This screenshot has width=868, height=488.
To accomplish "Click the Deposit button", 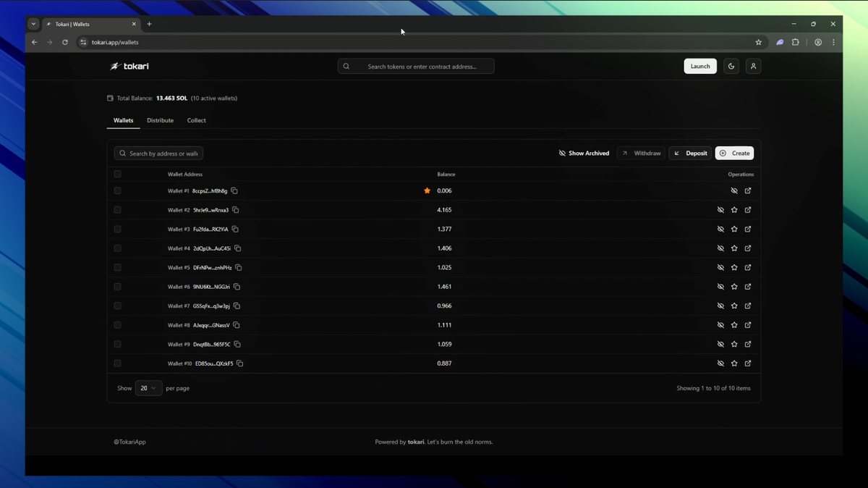I will point(689,153).
